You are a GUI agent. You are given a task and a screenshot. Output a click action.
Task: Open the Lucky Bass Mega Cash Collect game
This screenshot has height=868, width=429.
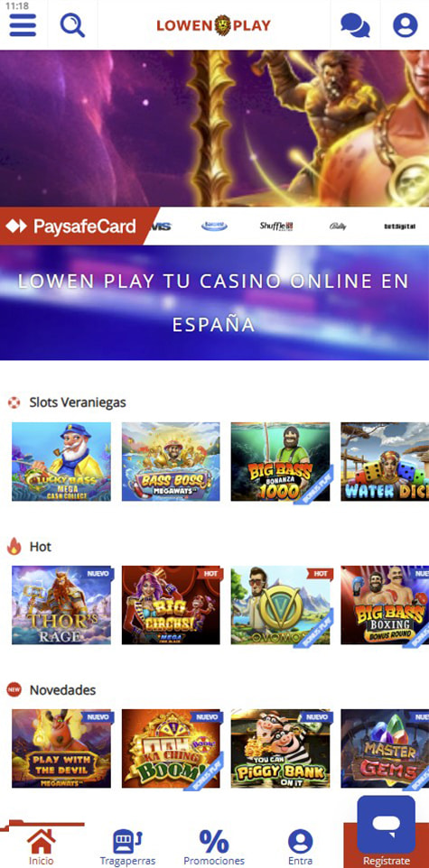[x=61, y=462]
